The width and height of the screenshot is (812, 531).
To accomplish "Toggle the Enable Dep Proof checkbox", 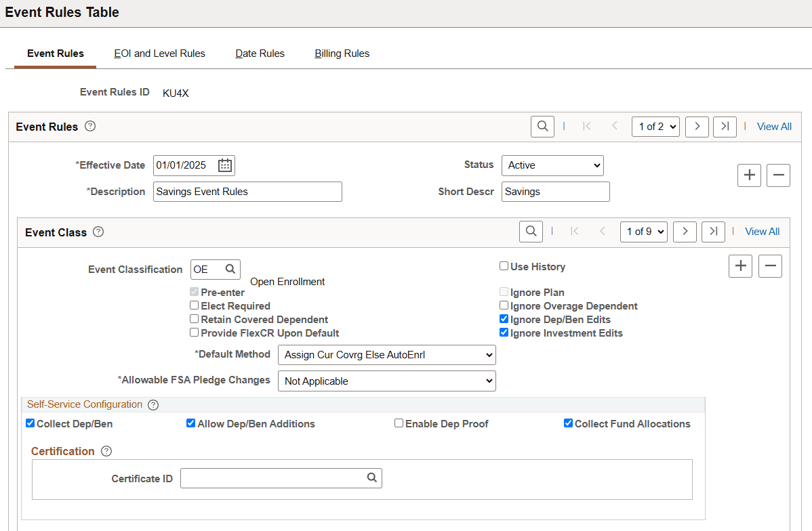I will (x=399, y=424).
